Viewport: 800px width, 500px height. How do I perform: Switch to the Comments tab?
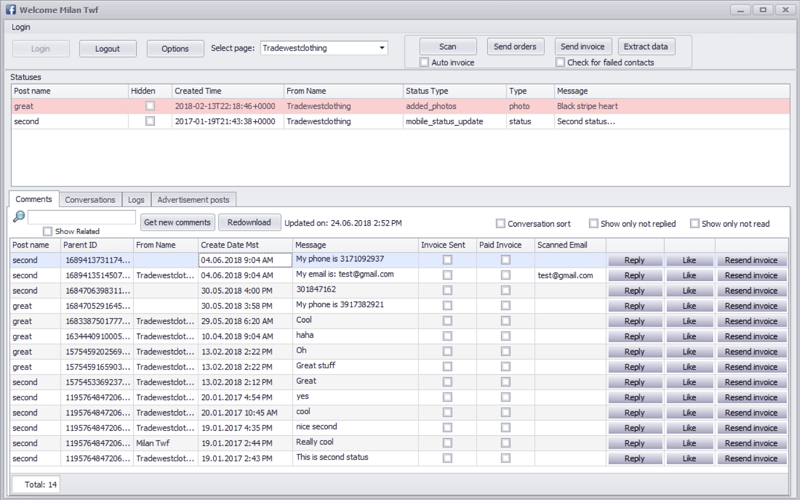coord(34,199)
